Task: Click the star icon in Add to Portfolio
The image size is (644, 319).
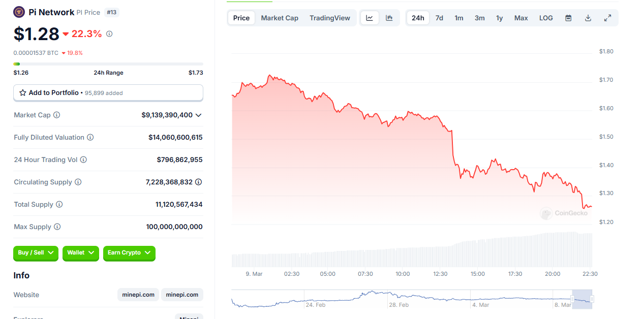Action: click(23, 93)
